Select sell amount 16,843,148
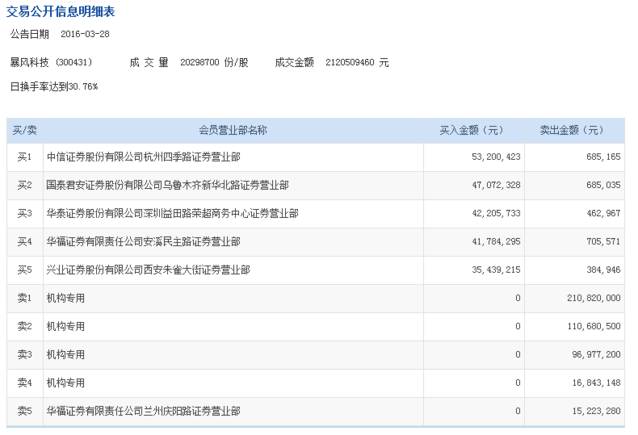This screenshot has height=435, width=638. (596, 383)
